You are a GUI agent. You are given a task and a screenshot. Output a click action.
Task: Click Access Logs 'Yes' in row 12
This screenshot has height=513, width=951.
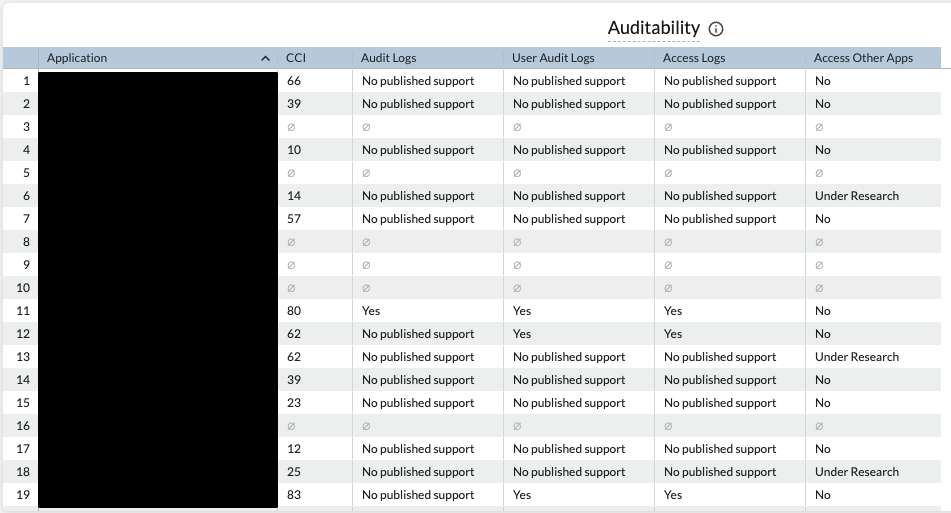(x=673, y=334)
